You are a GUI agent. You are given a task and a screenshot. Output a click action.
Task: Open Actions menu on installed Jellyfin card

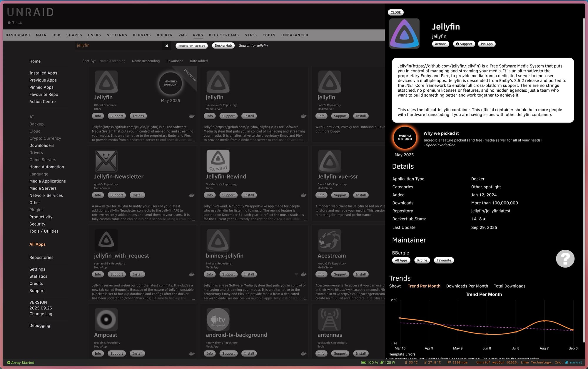(x=138, y=116)
